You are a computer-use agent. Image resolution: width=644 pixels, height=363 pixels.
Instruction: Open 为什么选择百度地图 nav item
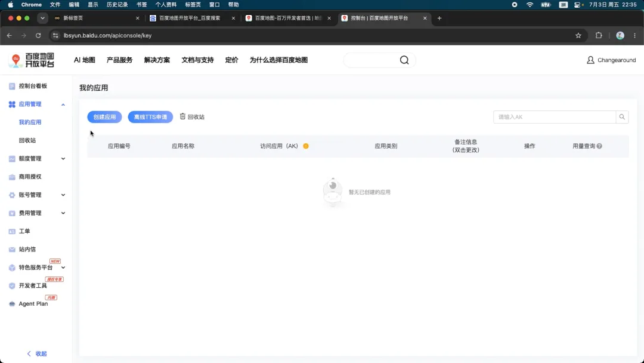click(278, 60)
